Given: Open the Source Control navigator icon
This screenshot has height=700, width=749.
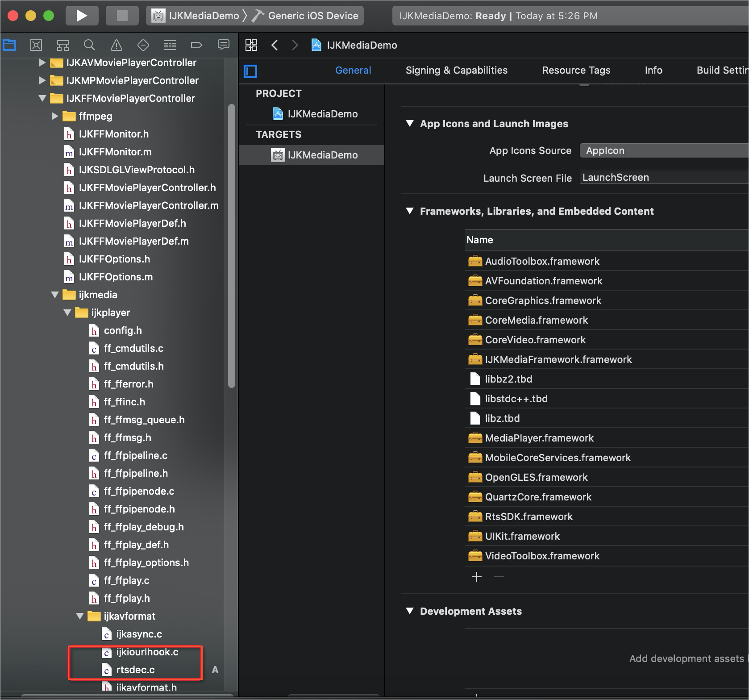Looking at the screenshot, I should pos(36,45).
